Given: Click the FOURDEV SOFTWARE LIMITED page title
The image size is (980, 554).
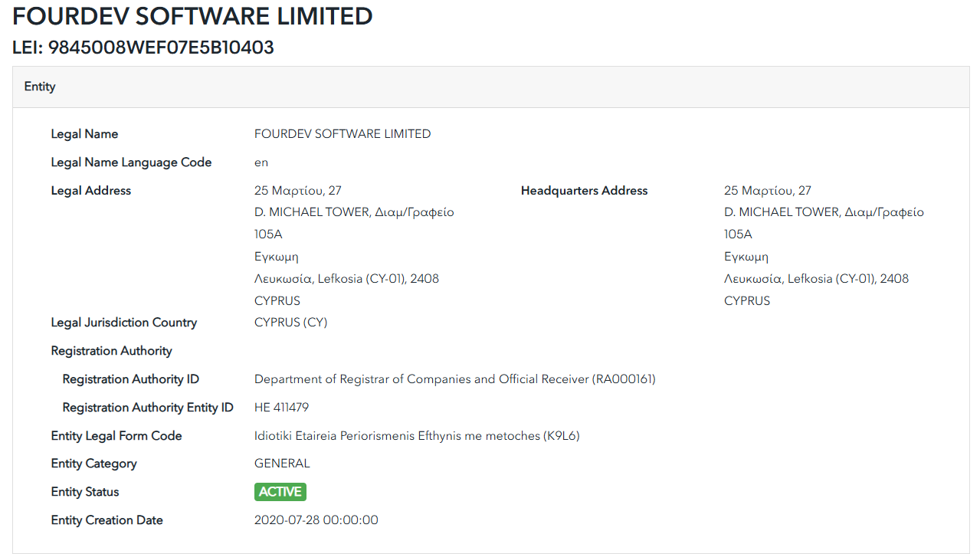Looking at the screenshot, I should [192, 16].
